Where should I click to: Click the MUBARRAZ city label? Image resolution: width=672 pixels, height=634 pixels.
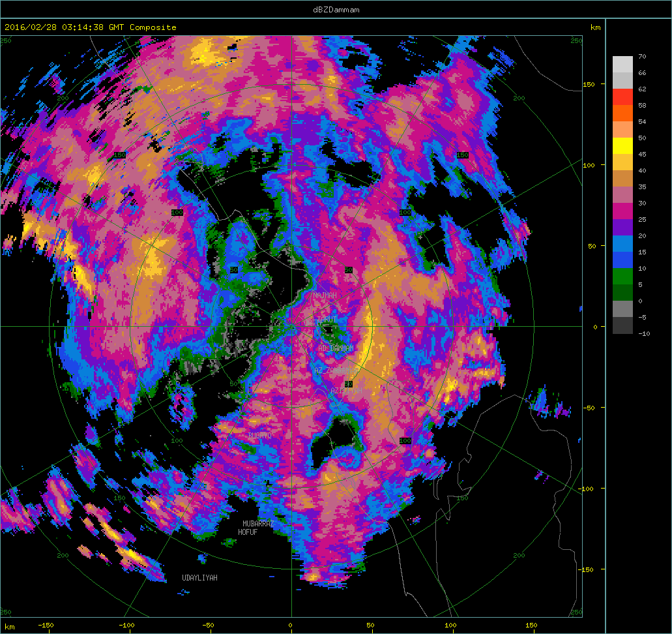pyautogui.click(x=258, y=523)
